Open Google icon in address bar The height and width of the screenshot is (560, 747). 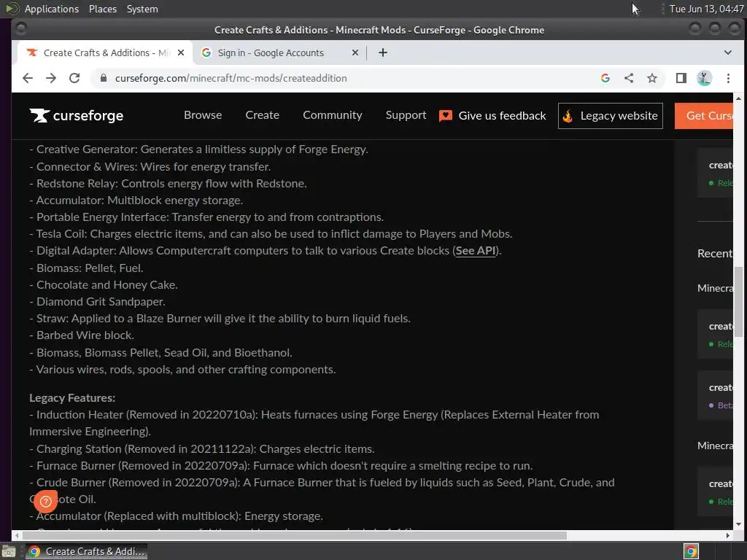605,78
